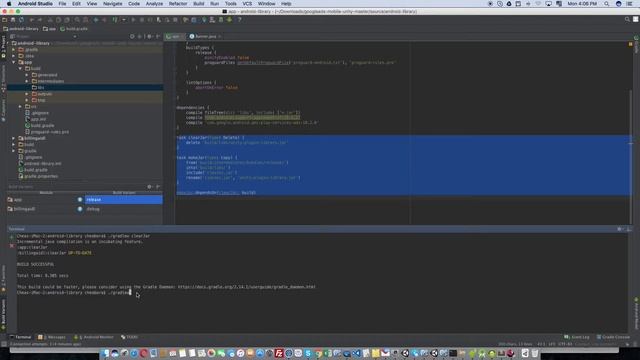Click the Help question mark toolbar icon
The width and height of the screenshot is (640, 360).
[x=240, y=20]
